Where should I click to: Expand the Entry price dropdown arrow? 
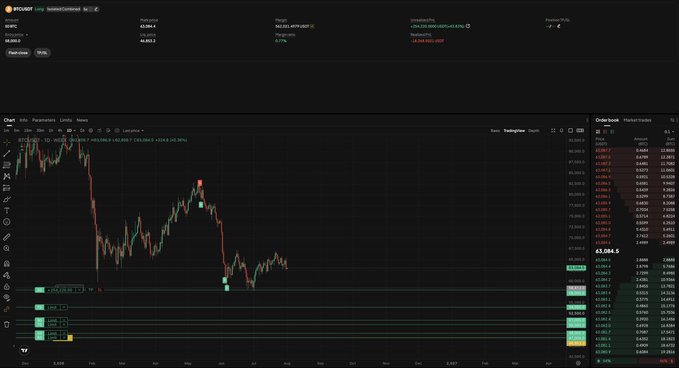[x=27, y=35]
